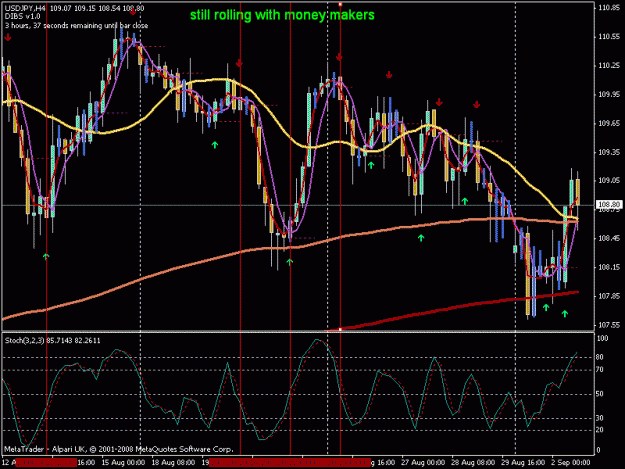Click the 110.85 price axis label
625x469 pixels.
coord(609,8)
